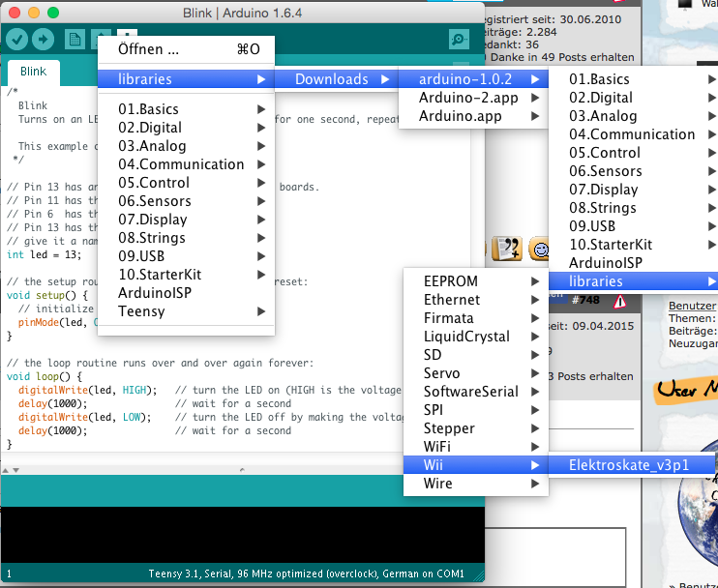The width and height of the screenshot is (718, 588).
Task: Expand the arrow beside Arduino.app
Action: (x=535, y=116)
